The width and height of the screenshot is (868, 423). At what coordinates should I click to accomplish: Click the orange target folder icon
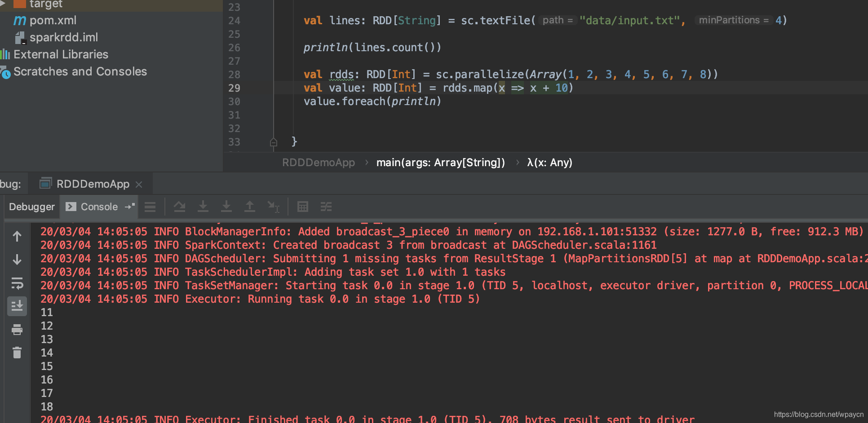pyautogui.click(x=19, y=4)
